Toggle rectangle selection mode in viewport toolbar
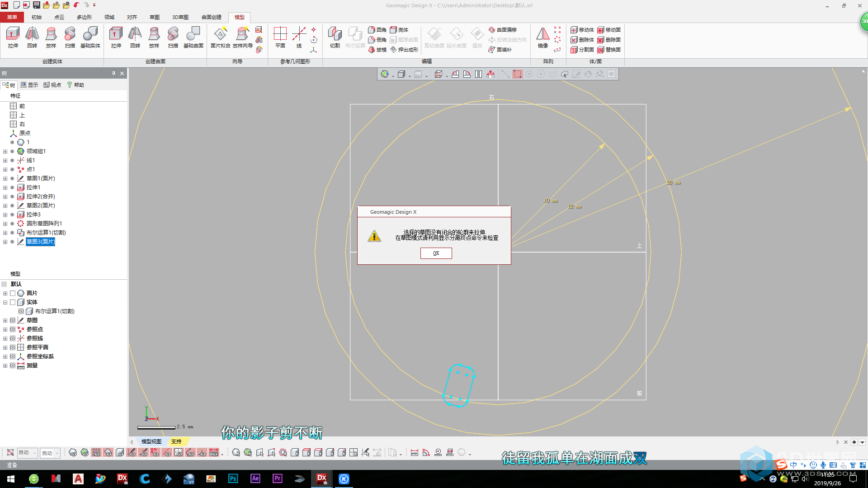 (517, 74)
